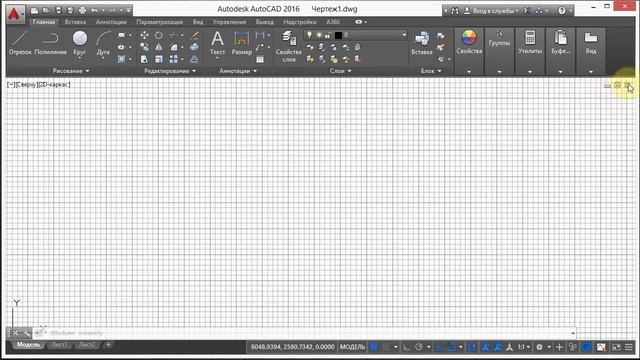
Task: Click the Mirror tool icon
Action: tap(159, 47)
